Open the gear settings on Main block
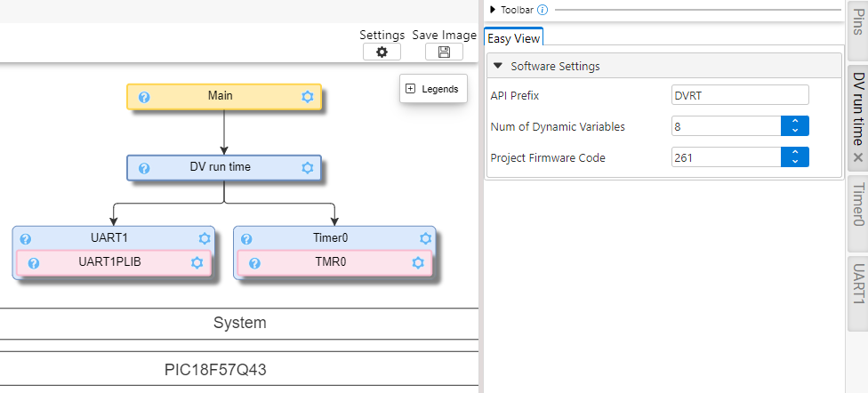The width and height of the screenshot is (868, 393). pyautogui.click(x=308, y=97)
